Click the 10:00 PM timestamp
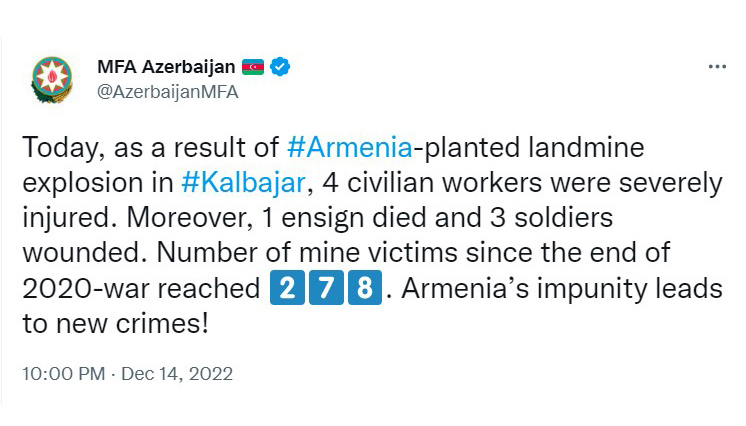746x426 pixels. click(x=63, y=374)
